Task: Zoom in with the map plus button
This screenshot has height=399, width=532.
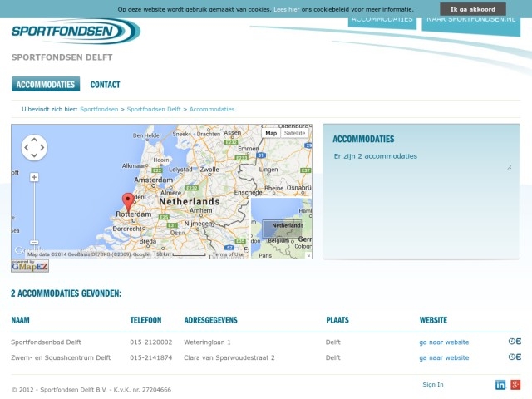Action: click(x=34, y=177)
